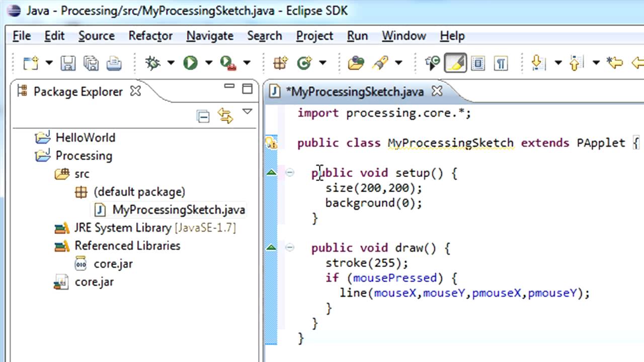Viewport: 644px width, 362px height.
Task: Toggle Block Selection Mode icon
Action: tap(478, 63)
